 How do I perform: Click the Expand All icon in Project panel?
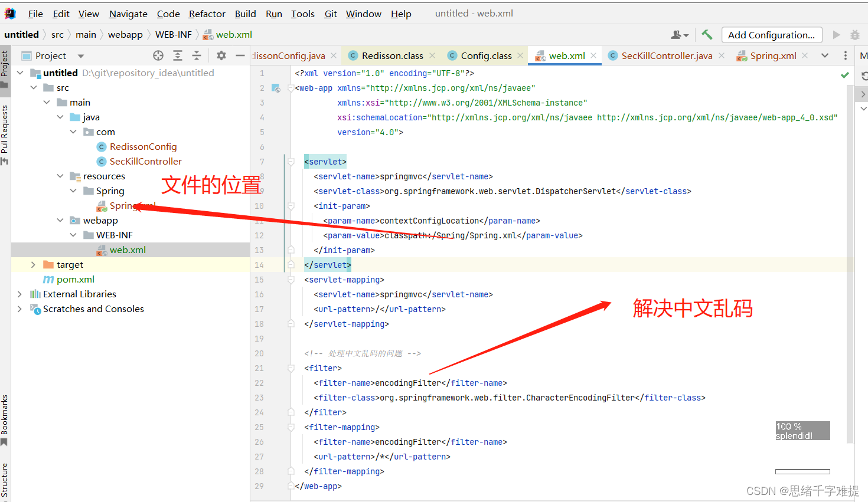coord(178,55)
